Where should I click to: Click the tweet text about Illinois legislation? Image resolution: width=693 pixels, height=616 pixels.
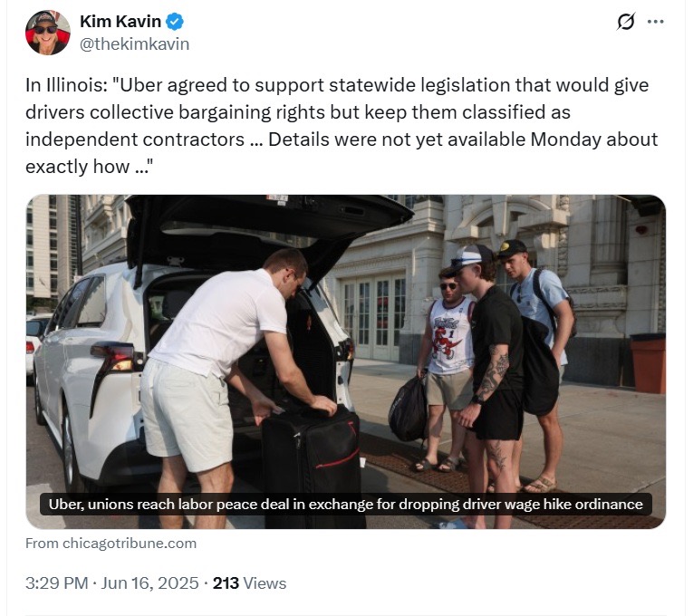[x=342, y=126]
